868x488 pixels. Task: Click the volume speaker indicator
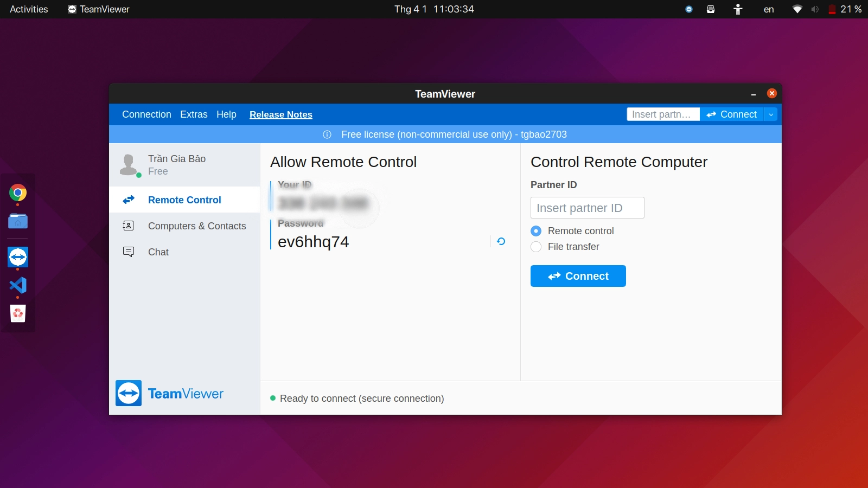click(x=814, y=9)
